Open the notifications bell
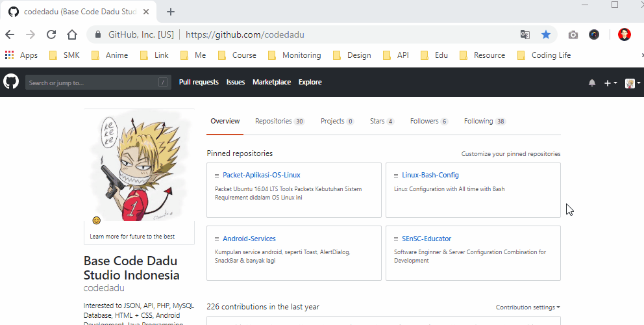This screenshot has width=644, height=325. [591, 83]
